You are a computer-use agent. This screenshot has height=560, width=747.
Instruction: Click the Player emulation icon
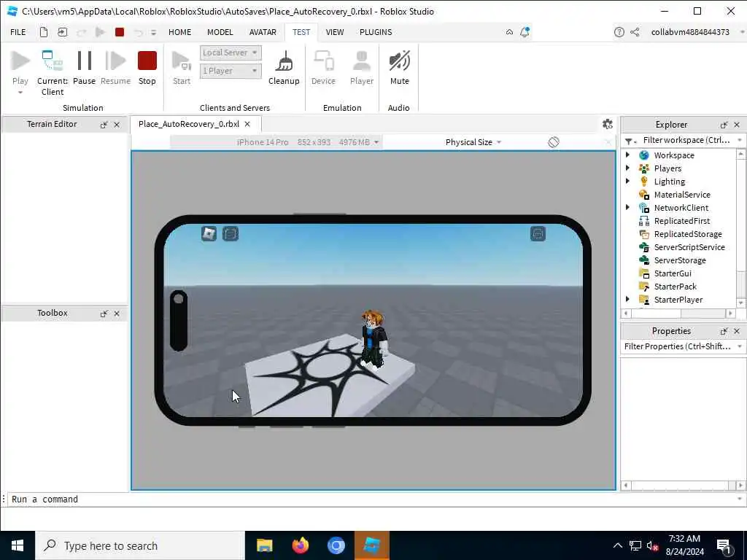click(362, 61)
